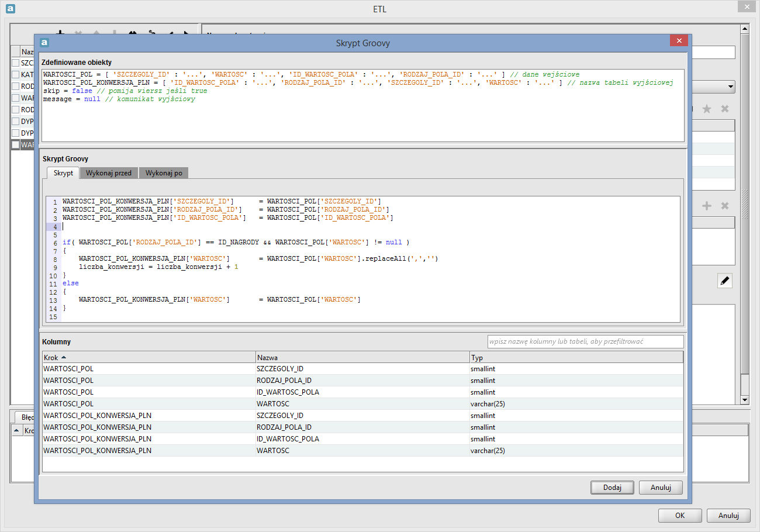Viewport: 760px width, 532px height.
Task: Click varchar(25) type in WARTOSCI_POL row
Action: point(488,404)
